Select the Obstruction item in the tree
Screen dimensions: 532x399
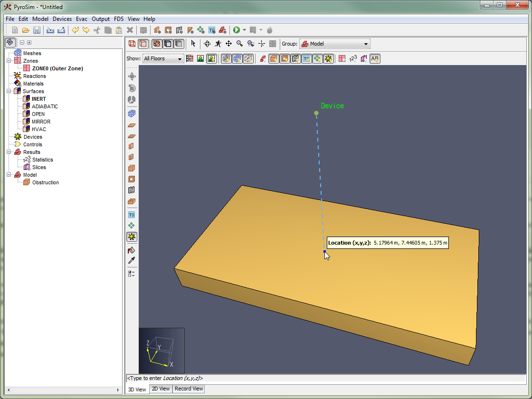(x=46, y=182)
